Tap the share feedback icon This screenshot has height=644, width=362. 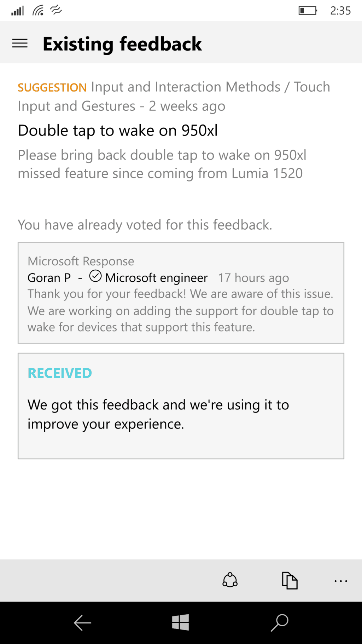230,580
